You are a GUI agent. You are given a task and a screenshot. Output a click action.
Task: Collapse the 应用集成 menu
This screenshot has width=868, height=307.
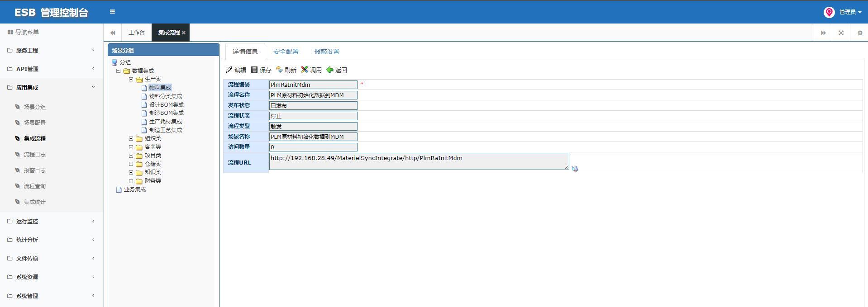point(52,87)
